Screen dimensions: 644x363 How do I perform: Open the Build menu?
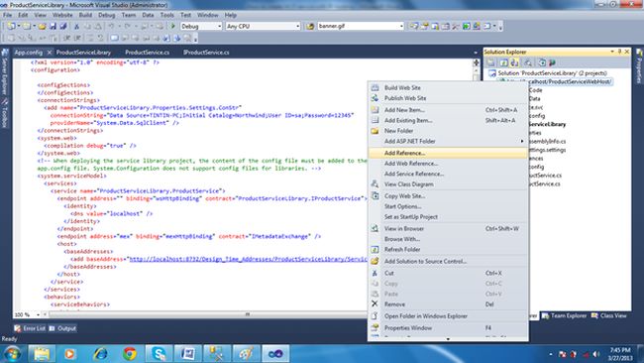coord(85,15)
